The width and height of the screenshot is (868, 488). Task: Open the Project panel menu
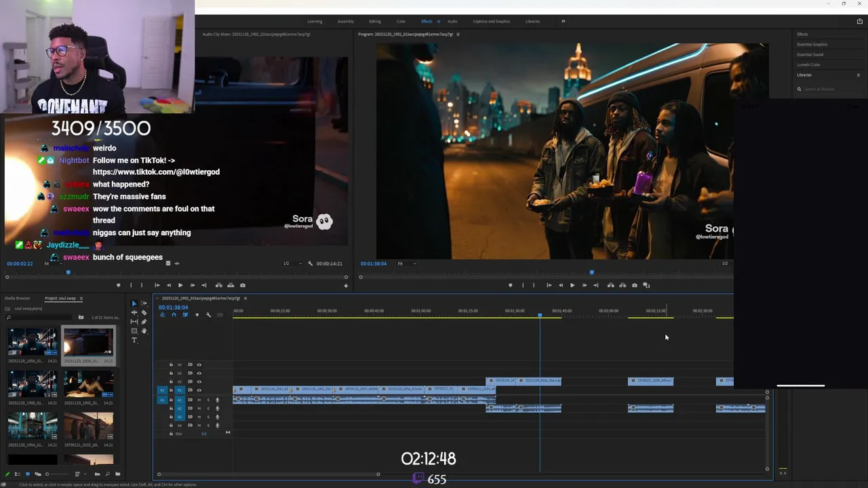pyautogui.click(x=81, y=298)
